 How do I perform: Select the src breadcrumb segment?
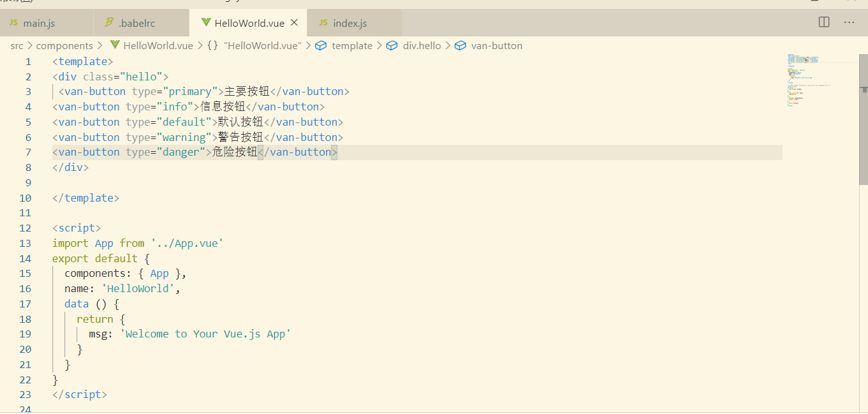(17, 46)
